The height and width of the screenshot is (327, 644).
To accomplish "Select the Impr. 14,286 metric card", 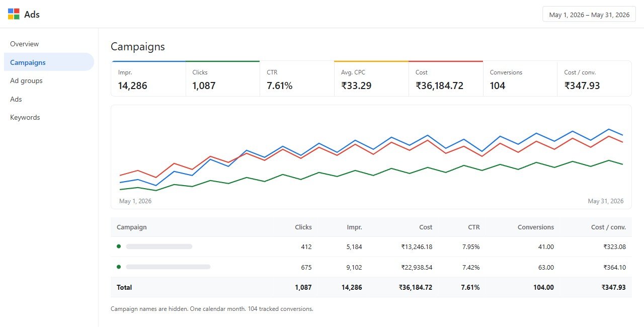I will [148, 78].
